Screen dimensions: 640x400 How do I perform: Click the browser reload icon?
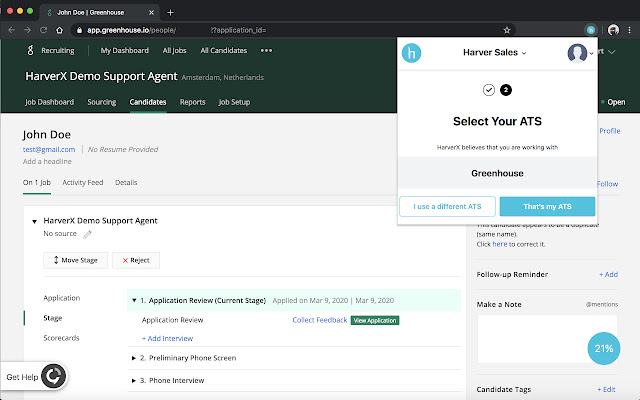pyautogui.click(x=44, y=30)
